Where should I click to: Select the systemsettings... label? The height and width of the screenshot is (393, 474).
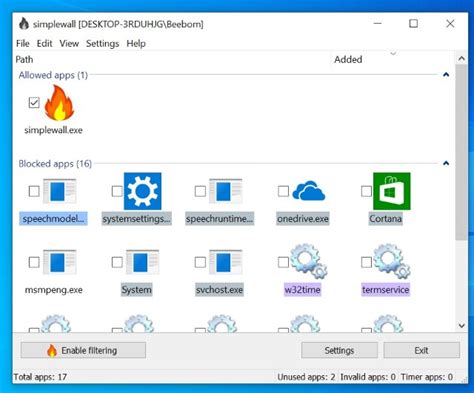point(137,219)
